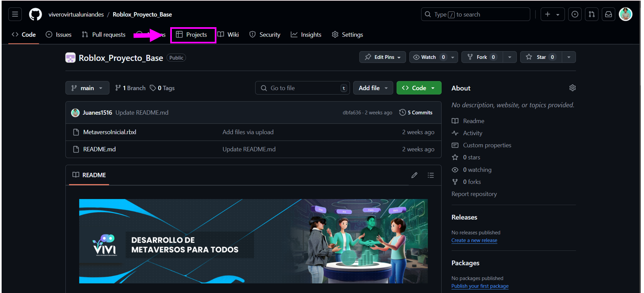Open the README.md file
Screen dimensions: 644x293
click(x=99, y=149)
